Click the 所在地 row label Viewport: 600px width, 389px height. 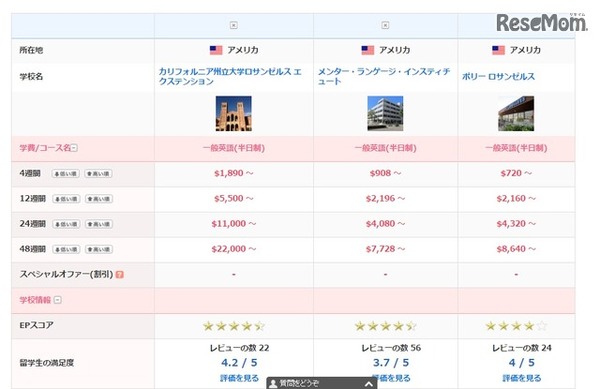pyautogui.click(x=31, y=50)
